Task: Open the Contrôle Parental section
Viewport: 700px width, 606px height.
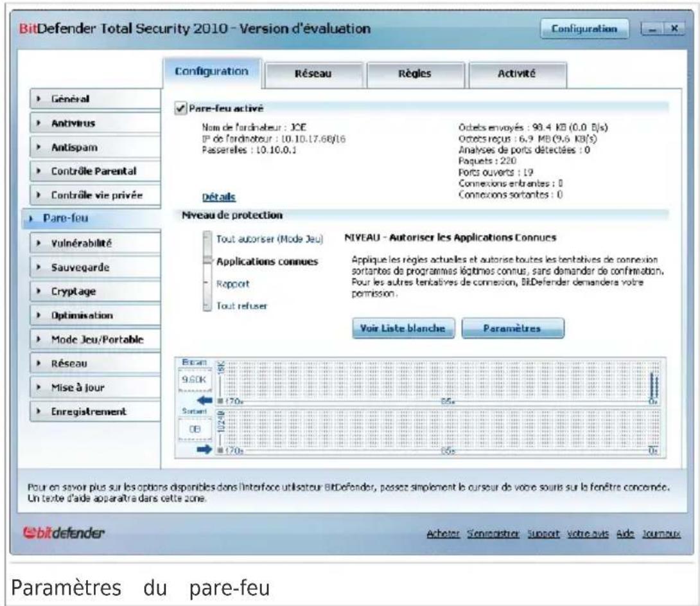Action: coord(95,171)
